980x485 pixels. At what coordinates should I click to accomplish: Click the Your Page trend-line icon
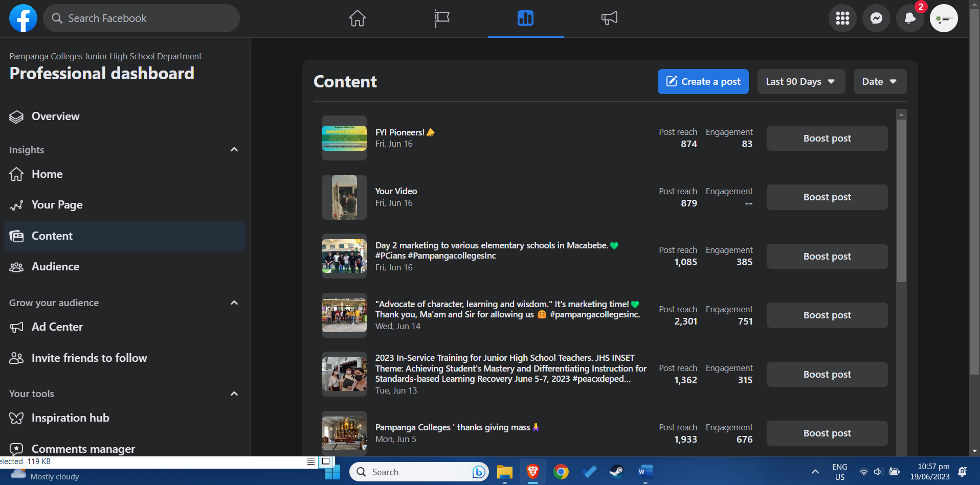16,205
